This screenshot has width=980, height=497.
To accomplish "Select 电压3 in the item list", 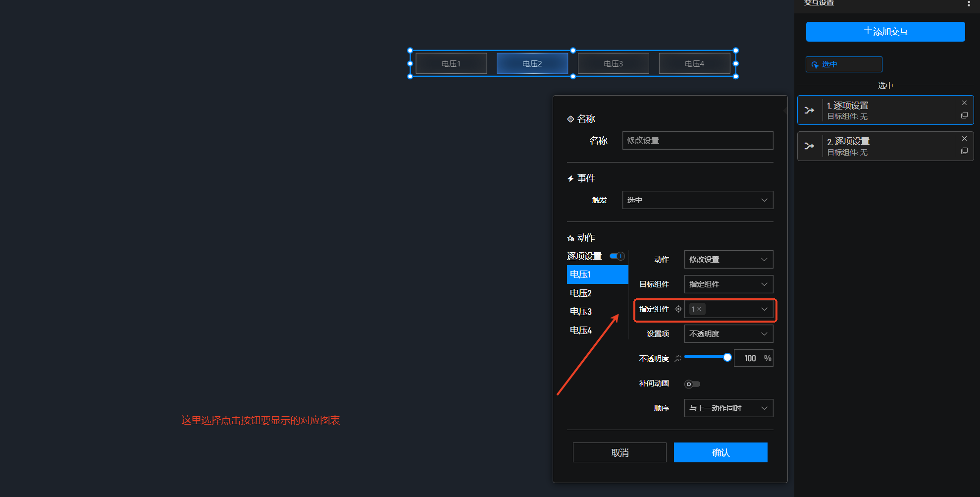I will 581,312.
